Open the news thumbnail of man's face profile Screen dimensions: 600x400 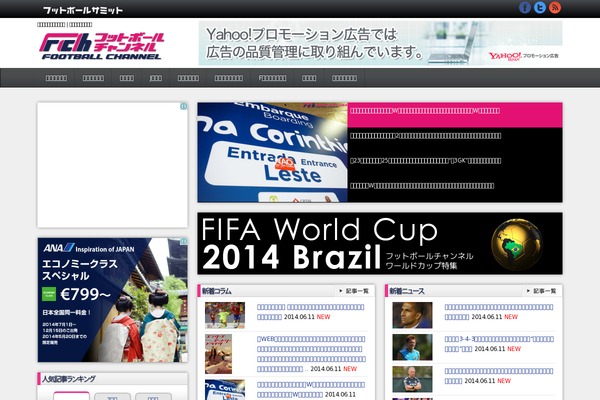tap(412, 315)
